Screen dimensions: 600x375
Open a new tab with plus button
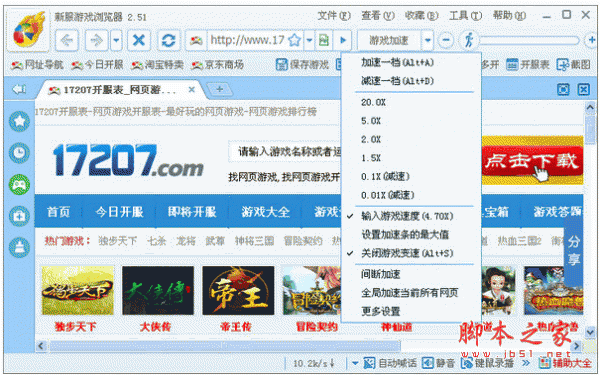click(x=219, y=90)
